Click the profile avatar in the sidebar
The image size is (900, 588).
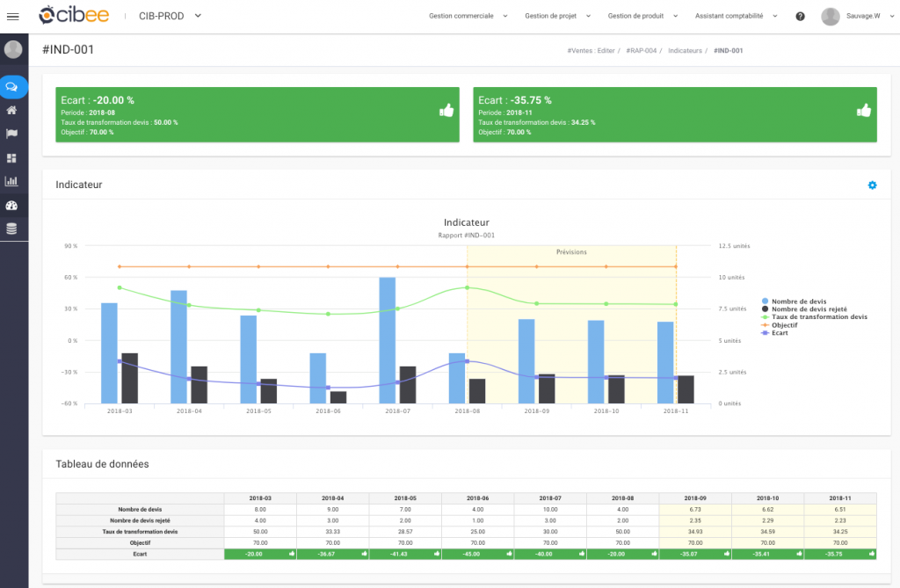pyautogui.click(x=13, y=50)
